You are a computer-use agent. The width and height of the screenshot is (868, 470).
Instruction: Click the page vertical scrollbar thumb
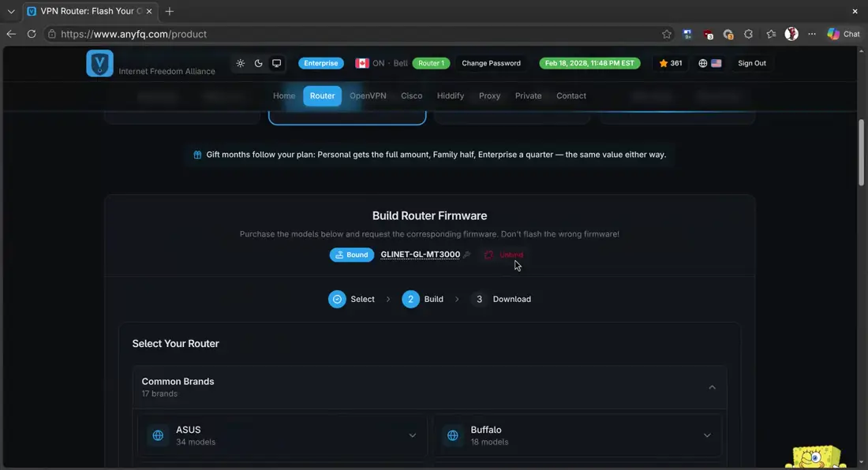click(x=861, y=152)
